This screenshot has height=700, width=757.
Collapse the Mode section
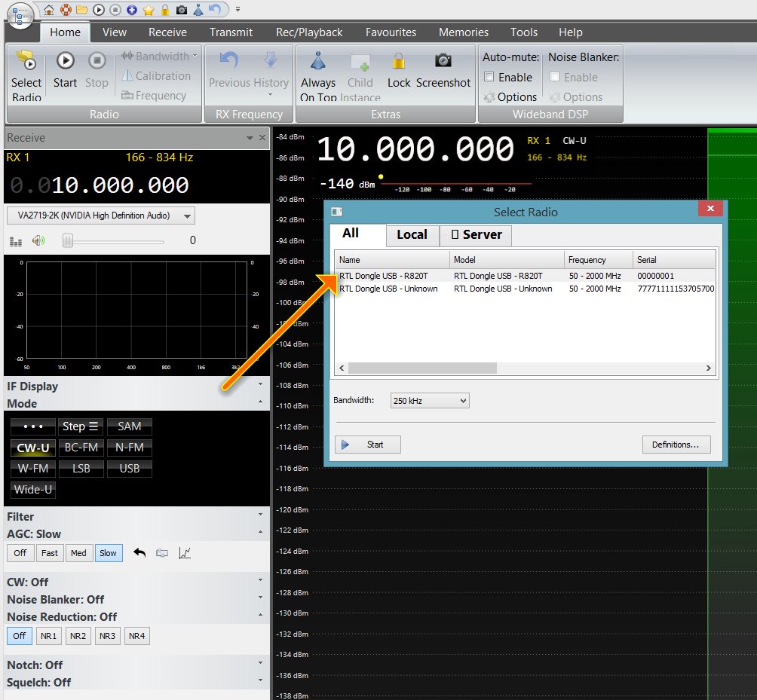[261, 402]
